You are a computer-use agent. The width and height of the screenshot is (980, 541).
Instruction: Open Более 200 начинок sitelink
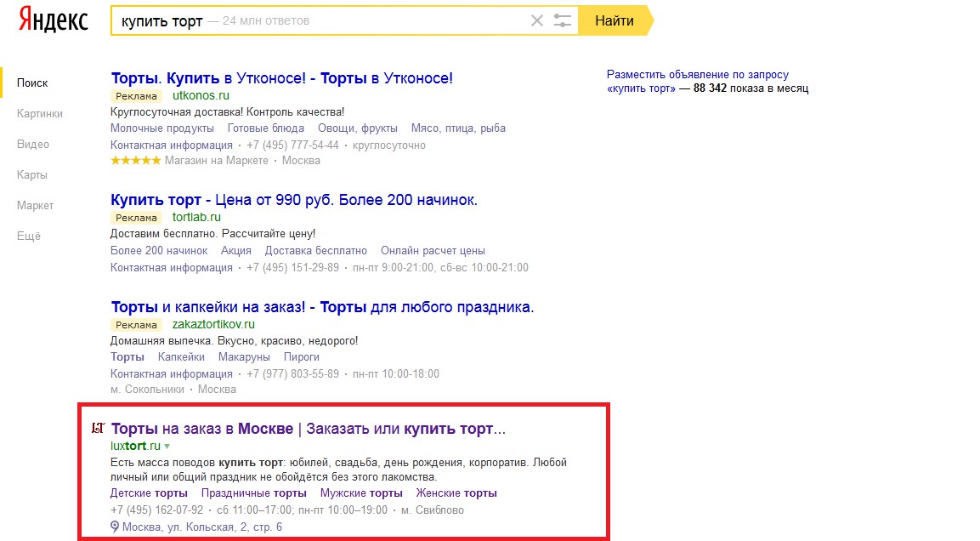coord(159,251)
